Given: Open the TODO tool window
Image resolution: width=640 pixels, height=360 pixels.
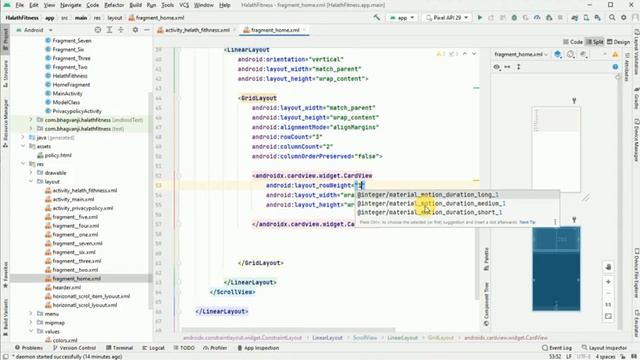Looking at the screenshot, I should pos(184,348).
